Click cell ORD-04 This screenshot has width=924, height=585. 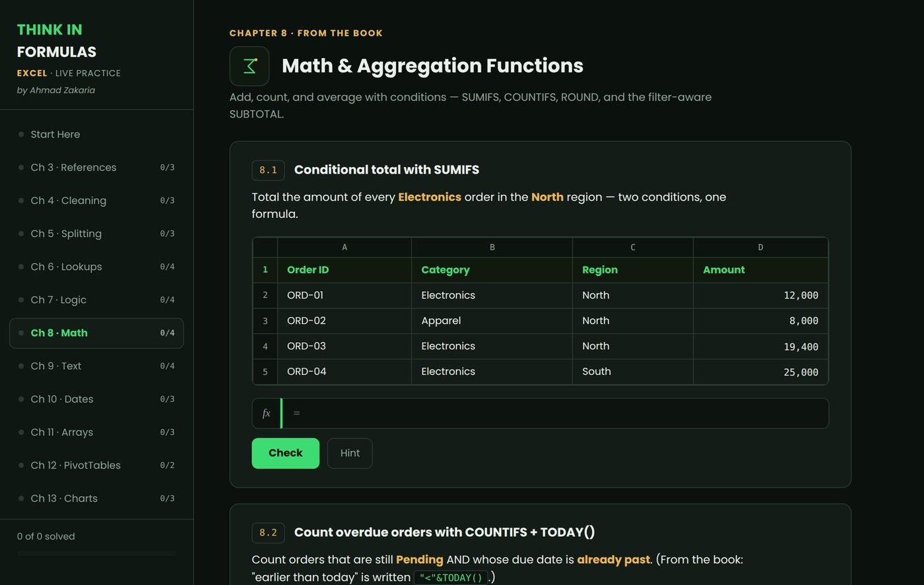345,372
